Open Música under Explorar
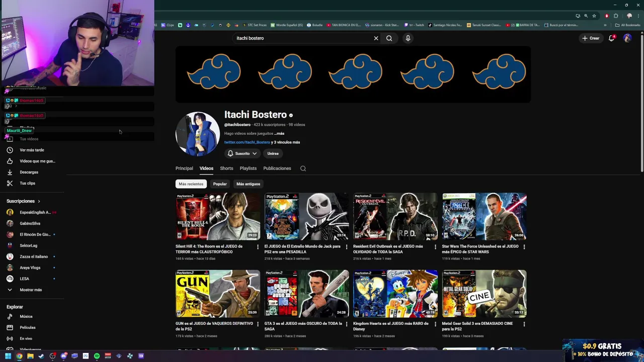Image resolution: width=644 pixels, height=362 pixels. click(20, 316)
